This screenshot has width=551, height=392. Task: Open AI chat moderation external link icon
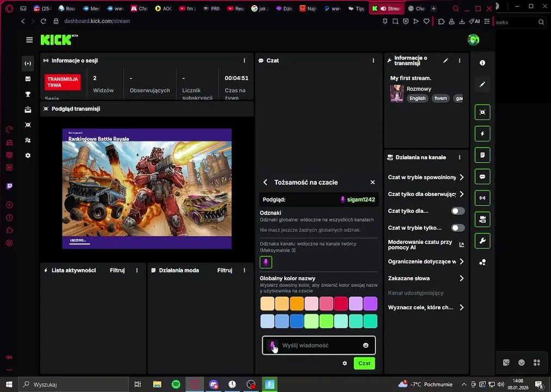[x=462, y=245]
